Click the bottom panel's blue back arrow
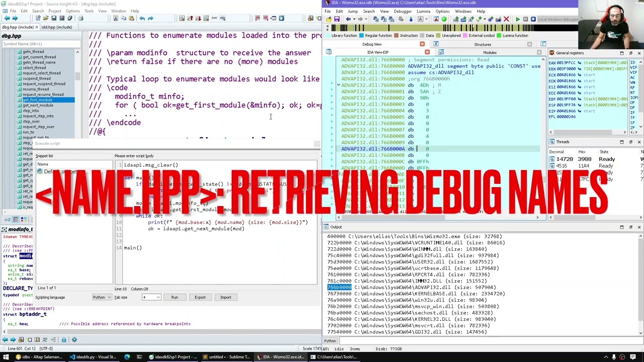This screenshot has height=362, width=644. click(5, 340)
